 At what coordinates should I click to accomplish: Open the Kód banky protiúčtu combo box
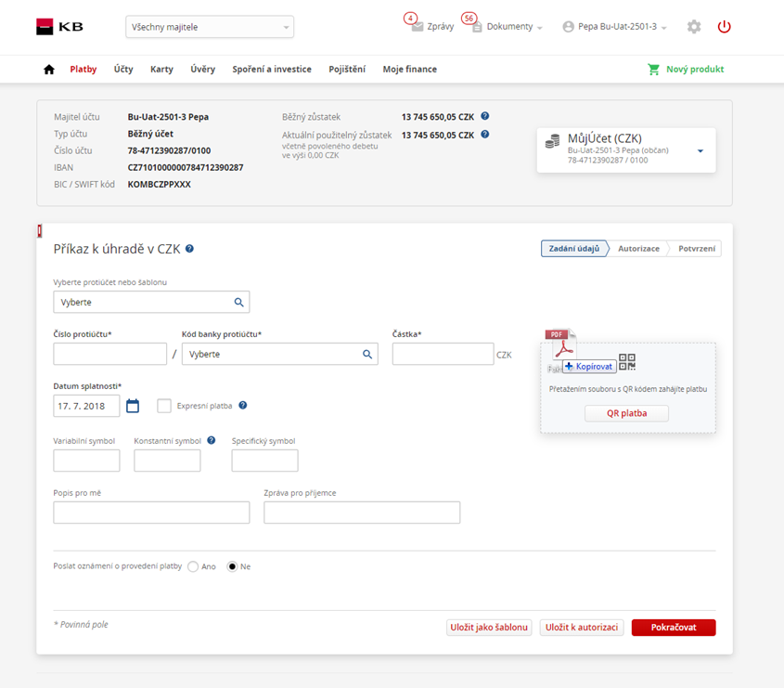pos(280,355)
